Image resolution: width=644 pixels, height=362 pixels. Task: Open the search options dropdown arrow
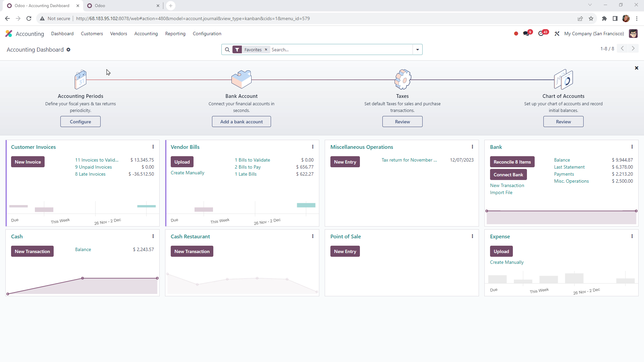[418, 50]
